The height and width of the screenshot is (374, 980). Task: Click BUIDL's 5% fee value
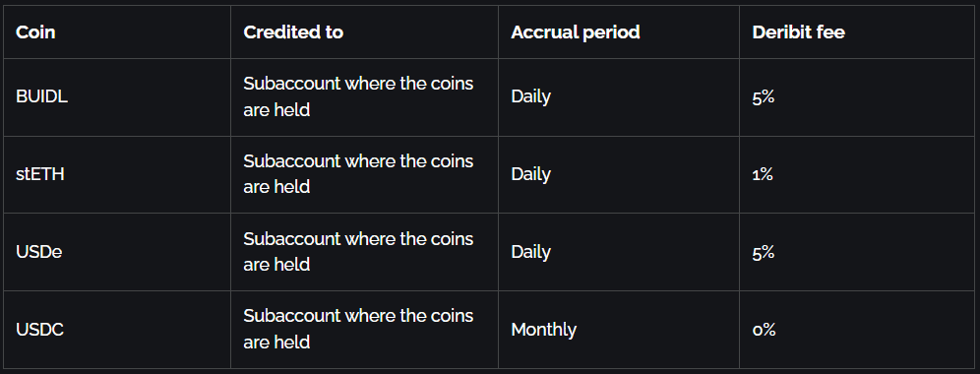[764, 96]
